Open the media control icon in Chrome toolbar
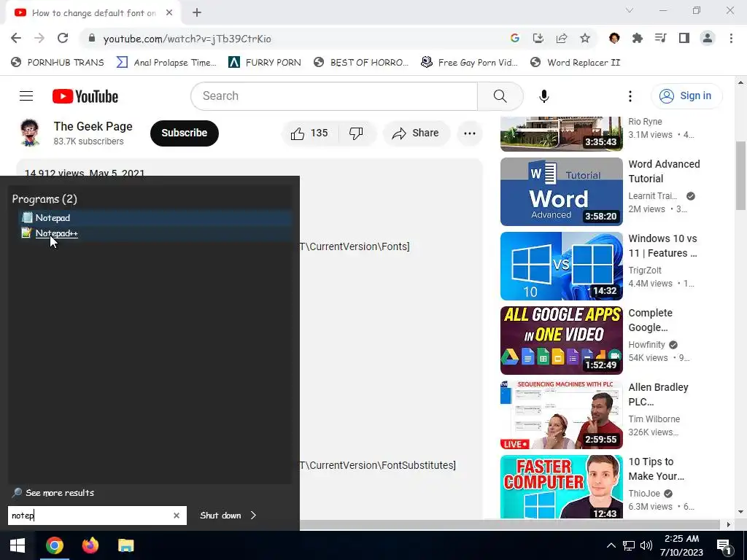 click(x=661, y=39)
